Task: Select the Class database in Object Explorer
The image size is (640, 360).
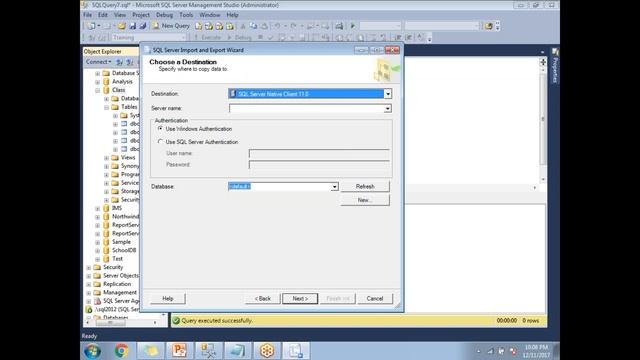Action: tap(118, 90)
